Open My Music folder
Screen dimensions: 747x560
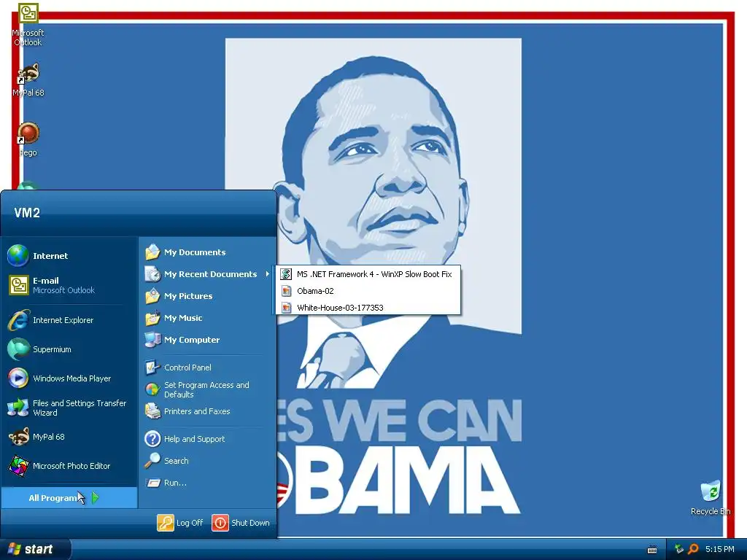207,318
